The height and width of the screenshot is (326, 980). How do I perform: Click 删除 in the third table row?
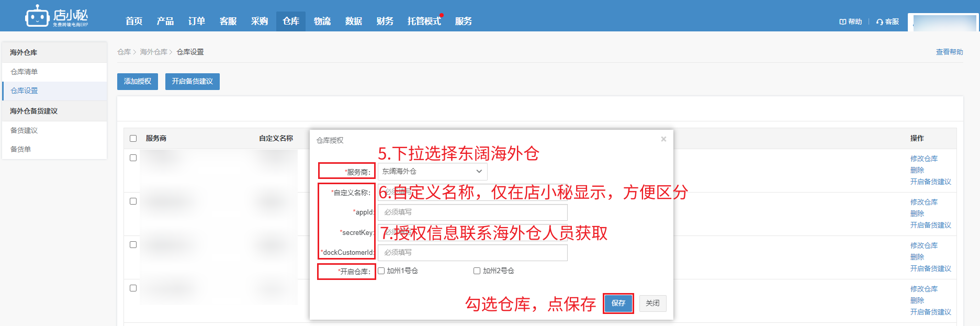click(x=917, y=257)
